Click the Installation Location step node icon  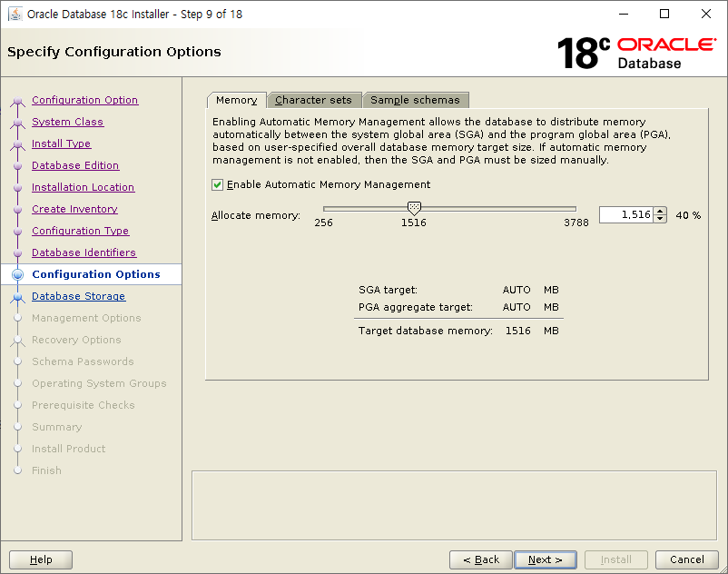click(17, 188)
